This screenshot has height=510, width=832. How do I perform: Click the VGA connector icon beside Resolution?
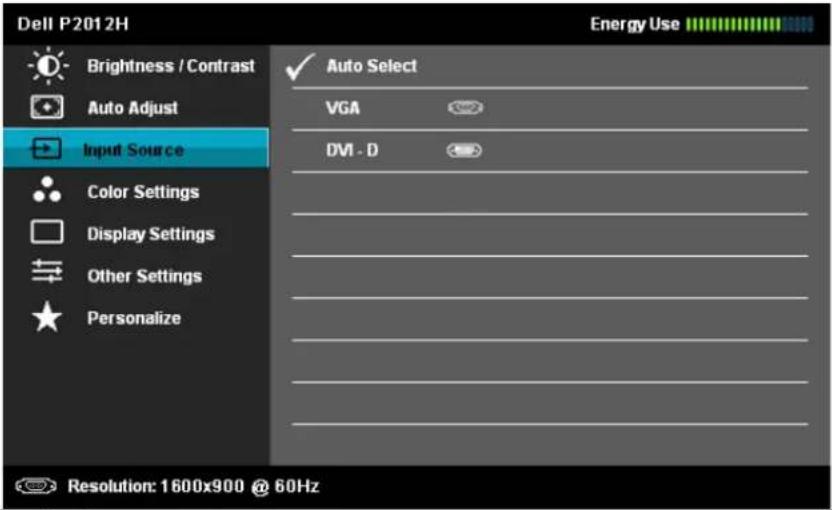click(x=36, y=486)
